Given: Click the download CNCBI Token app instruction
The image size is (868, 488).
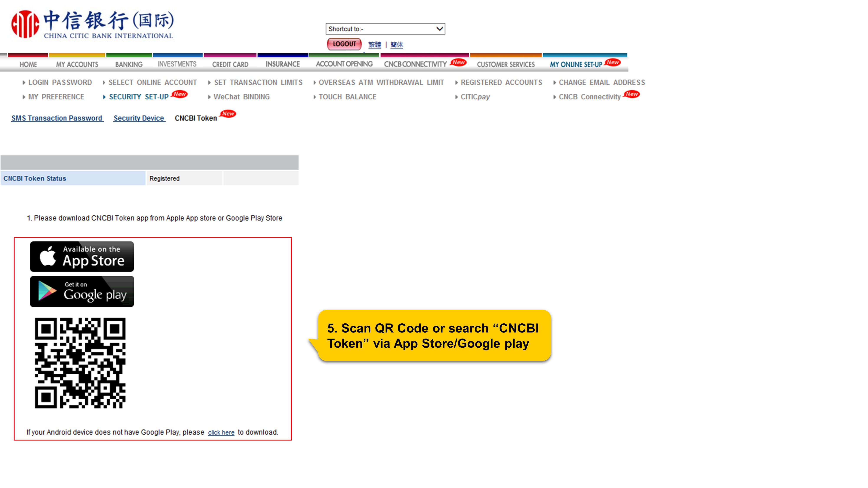Looking at the screenshot, I should [154, 218].
